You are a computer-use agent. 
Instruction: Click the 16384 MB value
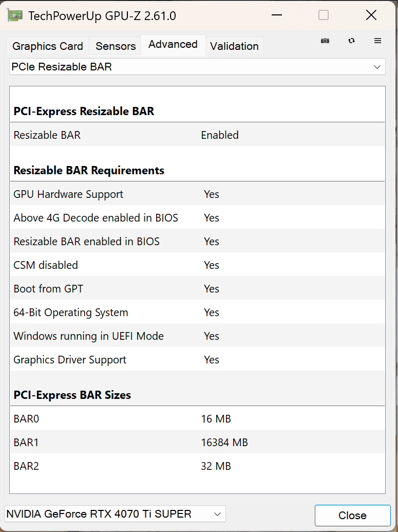click(x=224, y=443)
